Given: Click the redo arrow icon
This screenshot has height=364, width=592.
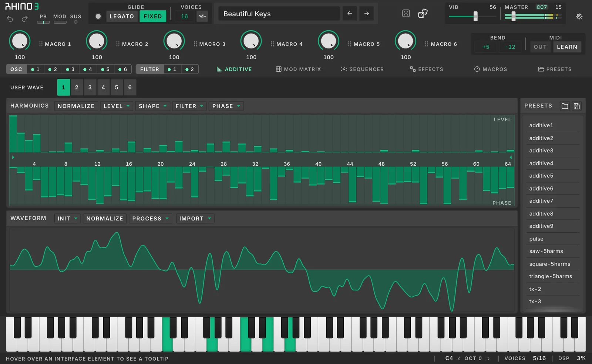Looking at the screenshot, I should [x=24, y=19].
